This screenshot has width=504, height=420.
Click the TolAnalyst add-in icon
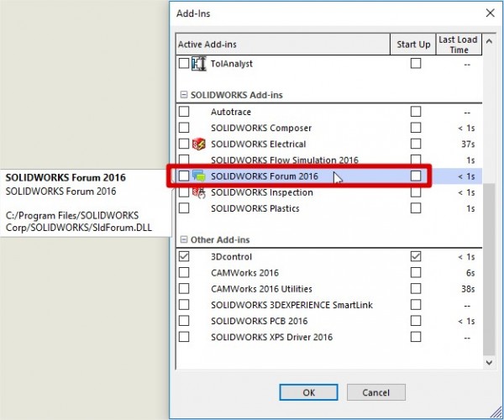[x=198, y=64]
